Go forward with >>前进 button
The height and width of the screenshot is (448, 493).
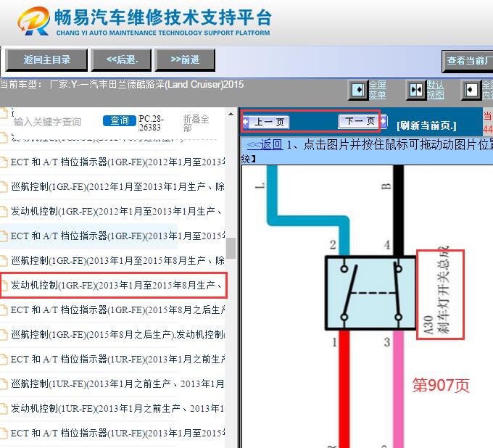185,59
